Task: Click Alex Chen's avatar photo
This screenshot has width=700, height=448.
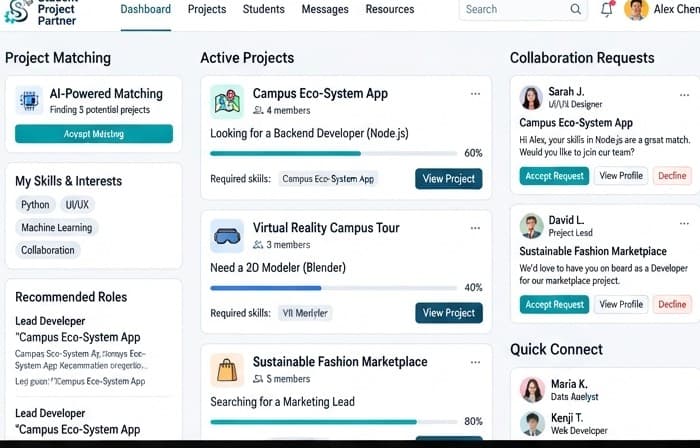Action: (636, 9)
